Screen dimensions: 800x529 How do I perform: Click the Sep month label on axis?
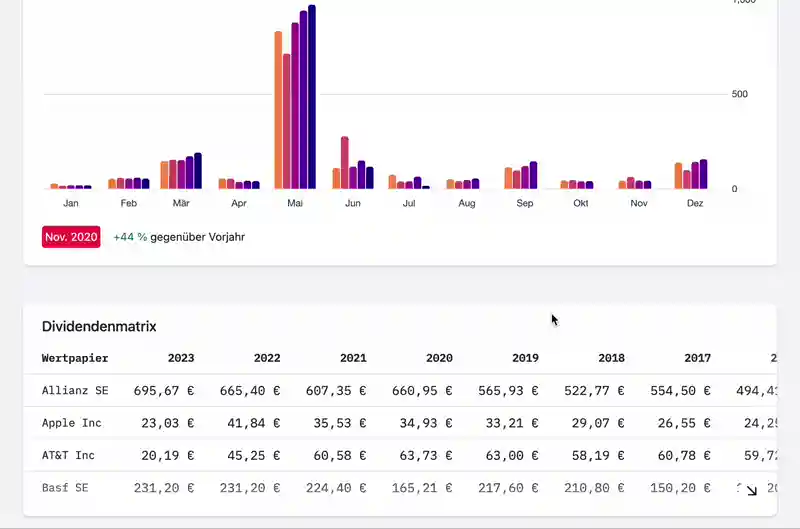point(525,203)
